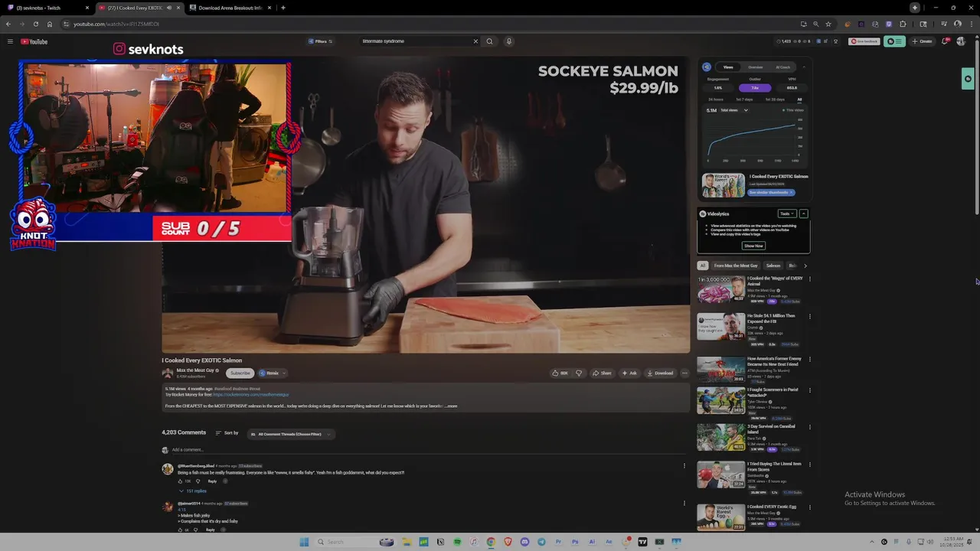This screenshot has height=551, width=980.
Task: Open Max the Meat Guy channel avatar
Action: click(x=168, y=373)
